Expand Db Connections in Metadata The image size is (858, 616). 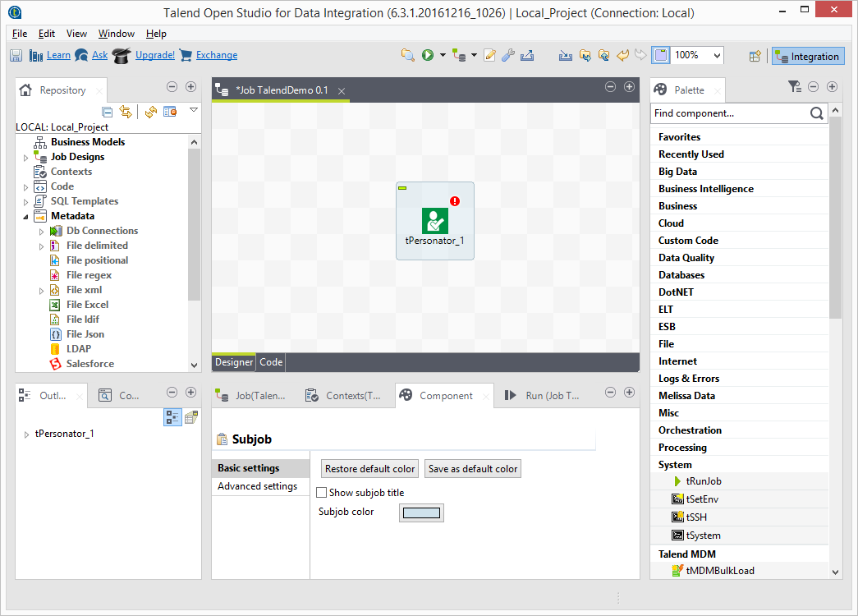tap(41, 232)
